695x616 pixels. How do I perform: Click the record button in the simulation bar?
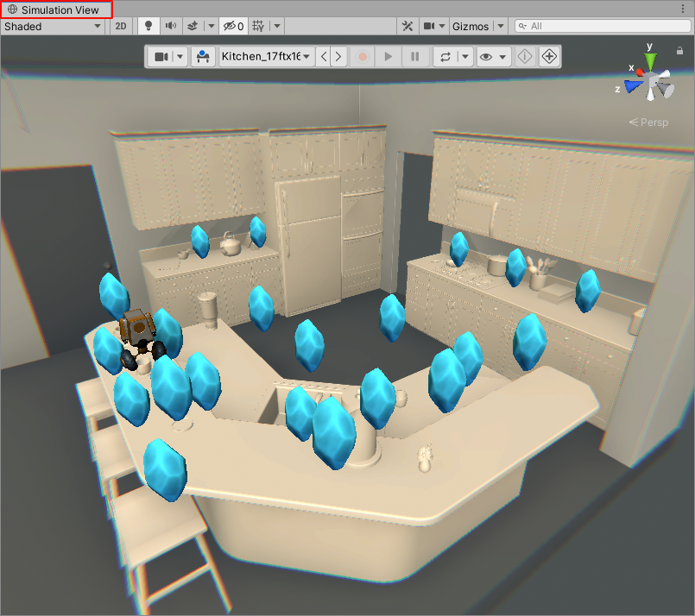click(x=362, y=56)
